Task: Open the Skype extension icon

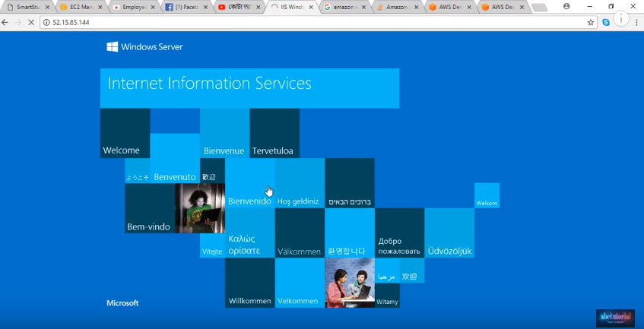Action: tap(606, 23)
